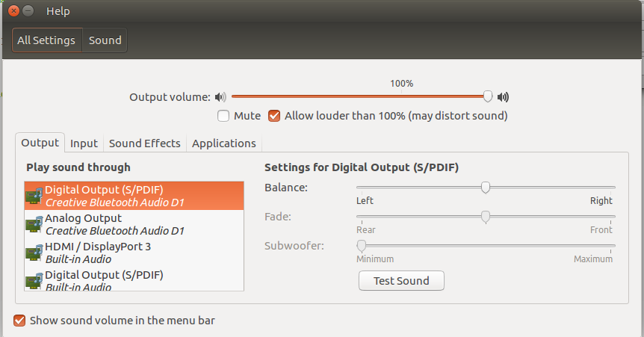The image size is (644, 337).
Task: Click sound card icon for Analog Output
Action: [34, 224]
